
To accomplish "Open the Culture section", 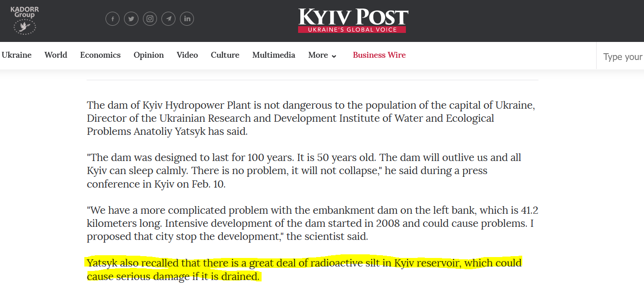I will [225, 55].
